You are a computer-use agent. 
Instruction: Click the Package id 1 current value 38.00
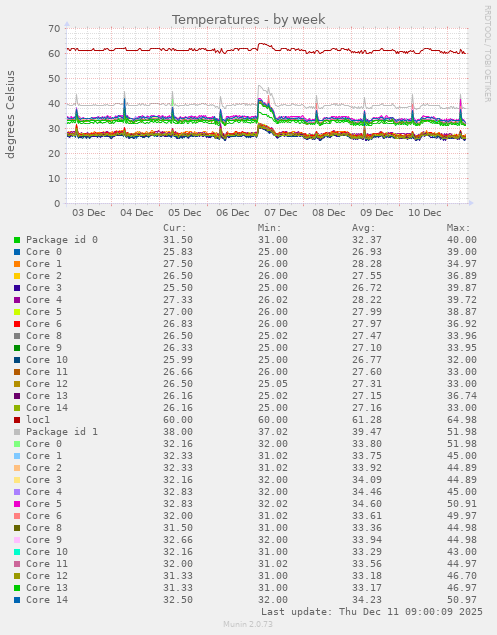178,432
